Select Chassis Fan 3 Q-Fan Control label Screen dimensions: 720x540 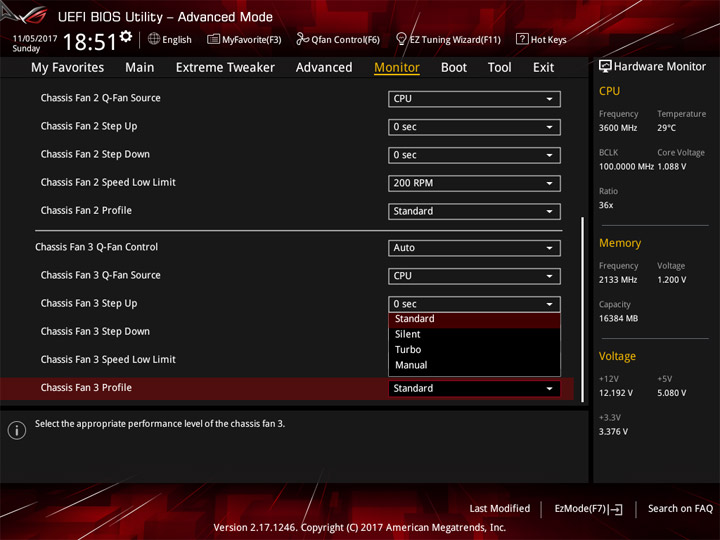point(96,247)
